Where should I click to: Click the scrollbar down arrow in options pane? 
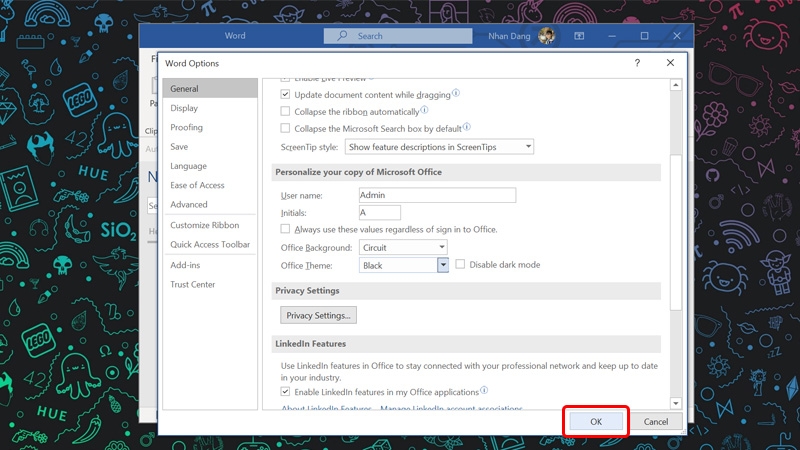(676, 403)
